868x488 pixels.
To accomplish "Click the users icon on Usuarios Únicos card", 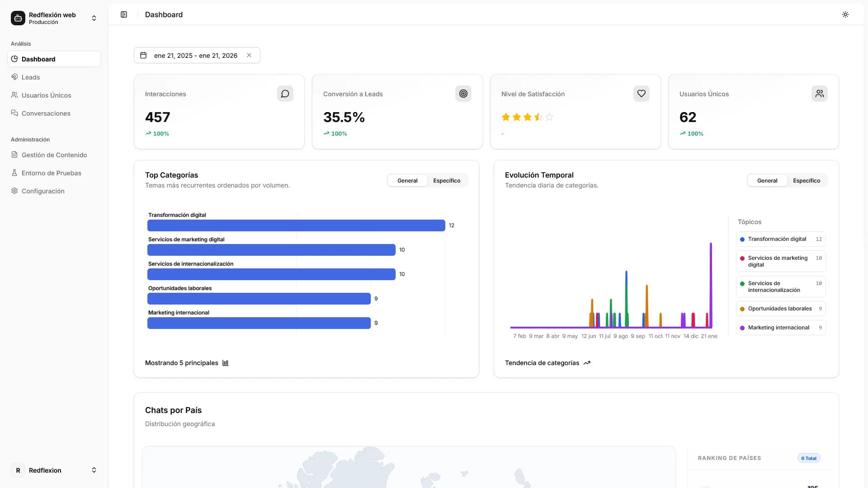I will (x=820, y=94).
